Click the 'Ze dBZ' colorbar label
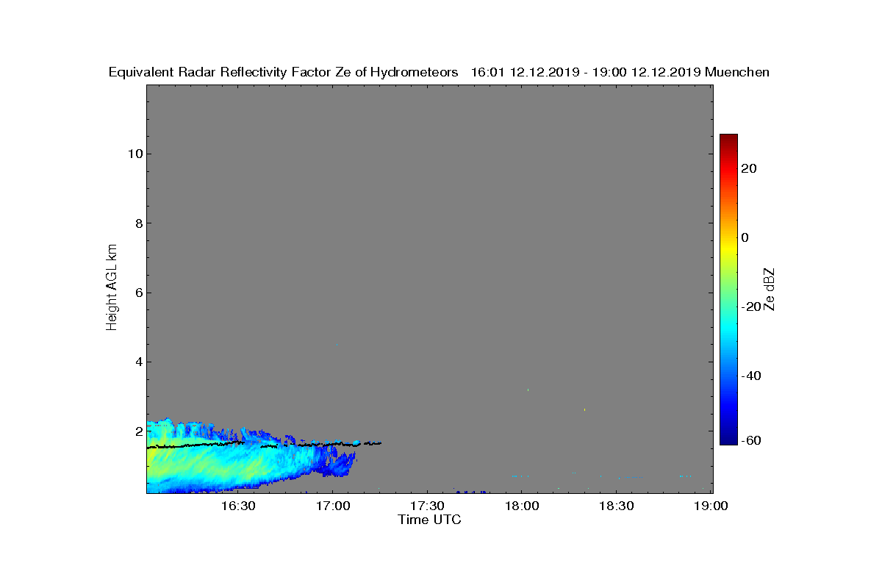Screen dimensions: 882x588 click(770, 288)
